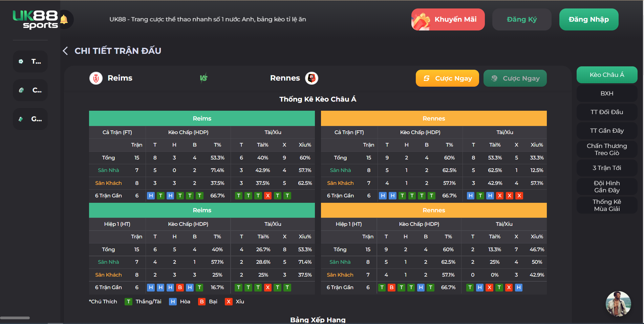Switch to the Kèo Châu Á tab
The image size is (644, 324).
[607, 75]
